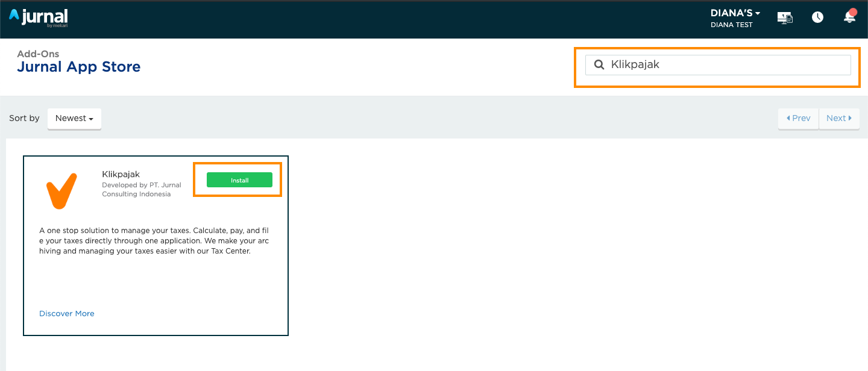Click the Jurnal logo in the header
This screenshot has width=868, height=371.
(39, 17)
